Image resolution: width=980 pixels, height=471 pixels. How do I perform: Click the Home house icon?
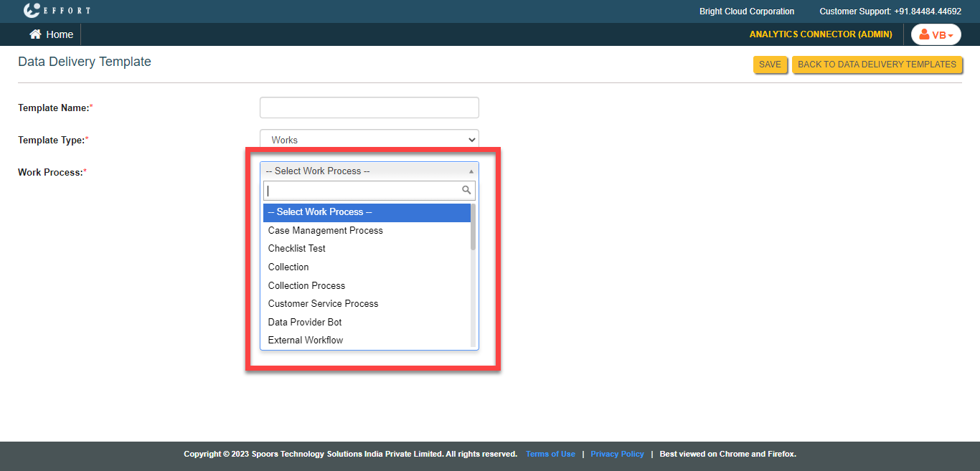tap(34, 34)
